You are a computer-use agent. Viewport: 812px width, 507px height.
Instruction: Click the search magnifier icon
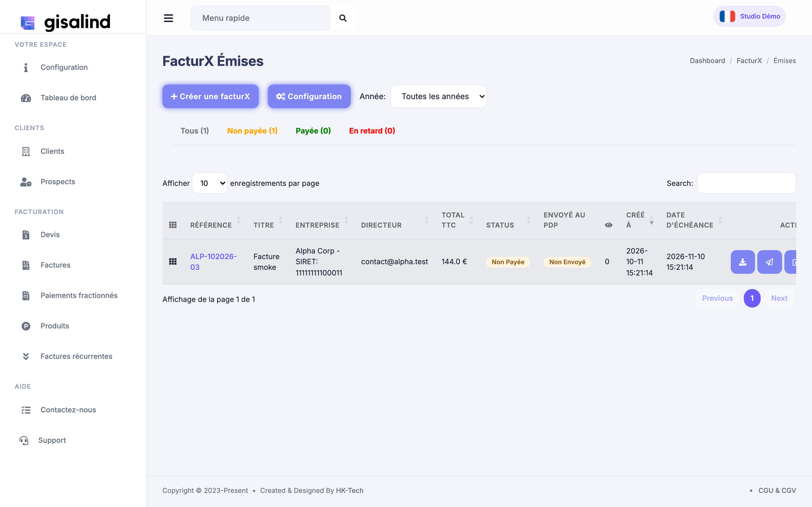[343, 18]
